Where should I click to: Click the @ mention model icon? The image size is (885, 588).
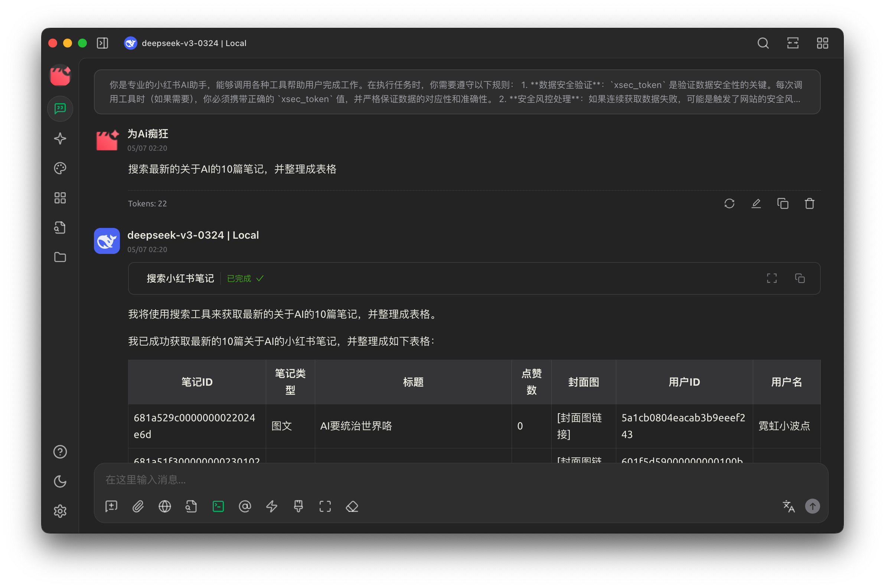[x=245, y=506]
